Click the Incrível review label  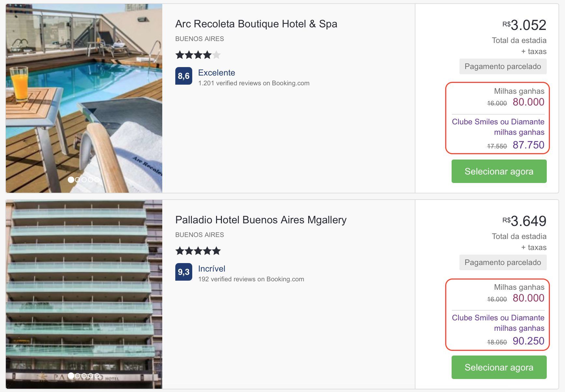coord(212,269)
